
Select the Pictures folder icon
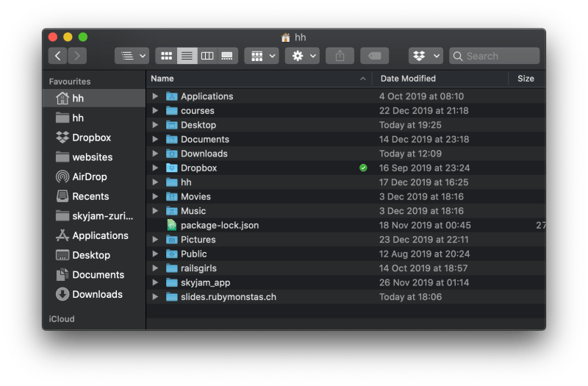(172, 240)
